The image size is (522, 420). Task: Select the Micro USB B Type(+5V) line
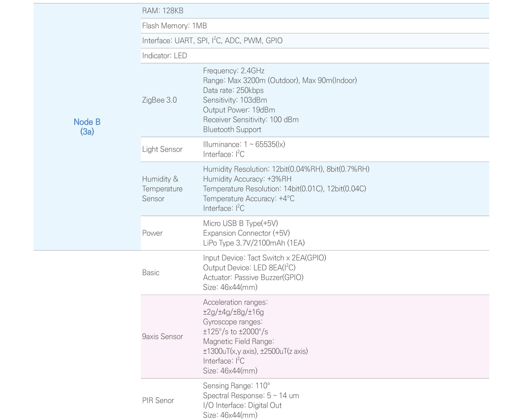click(240, 223)
